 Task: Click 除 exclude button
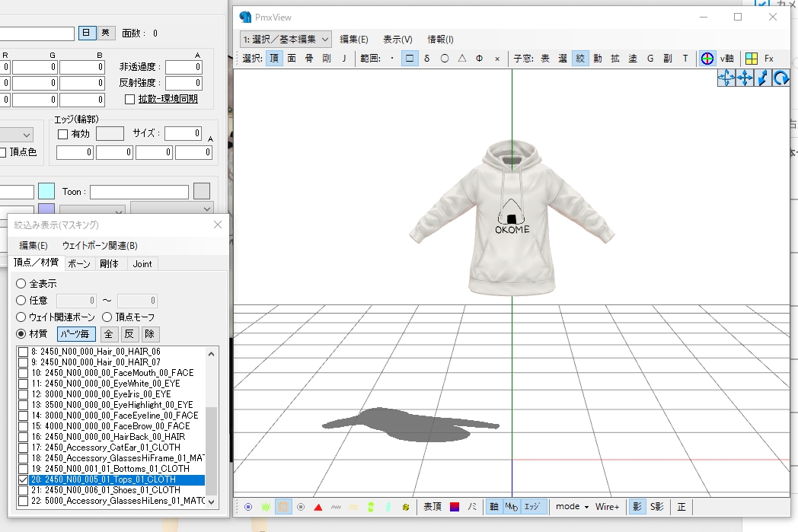pos(149,333)
